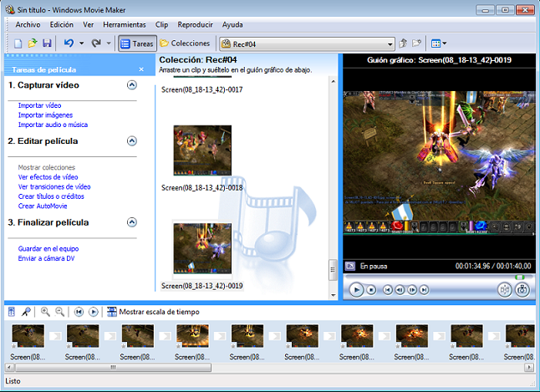The width and height of the screenshot is (540, 392).
Task: Click the Screen(08_18-13_42)-0017 clip label
Action: pos(202,90)
